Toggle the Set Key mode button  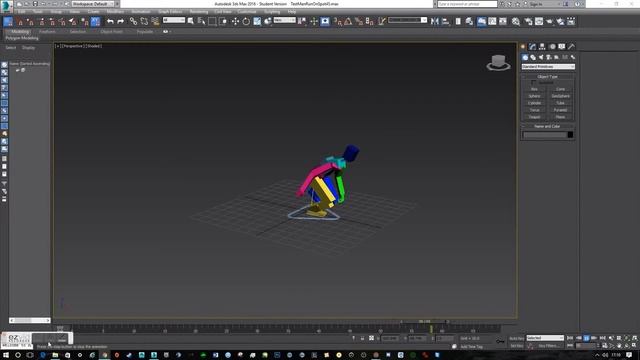[516, 346]
